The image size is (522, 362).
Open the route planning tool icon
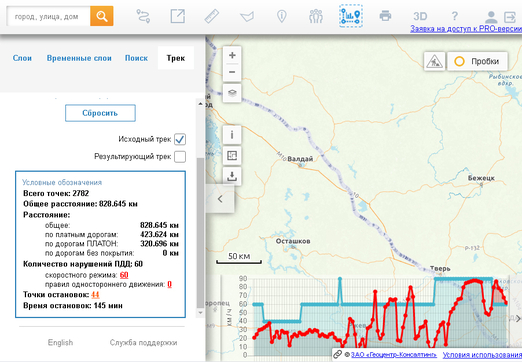(x=143, y=16)
